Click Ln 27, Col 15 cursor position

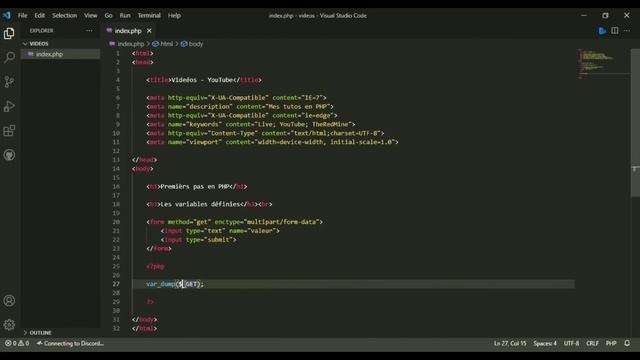coord(510,343)
